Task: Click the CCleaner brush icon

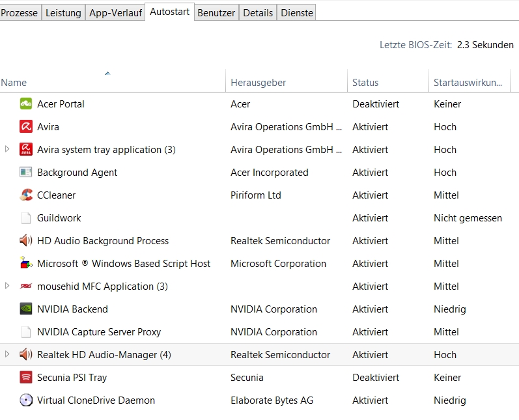Action: (x=26, y=195)
